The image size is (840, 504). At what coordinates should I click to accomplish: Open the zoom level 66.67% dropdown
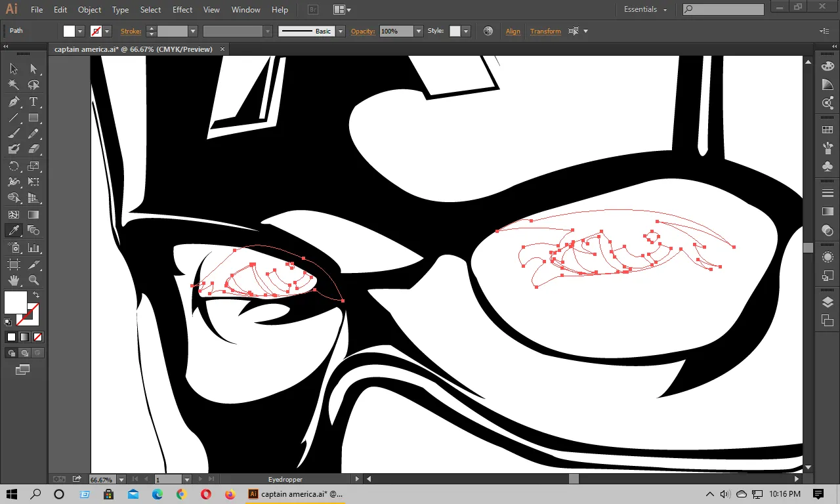pyautogui.click(x=121, y=480)
